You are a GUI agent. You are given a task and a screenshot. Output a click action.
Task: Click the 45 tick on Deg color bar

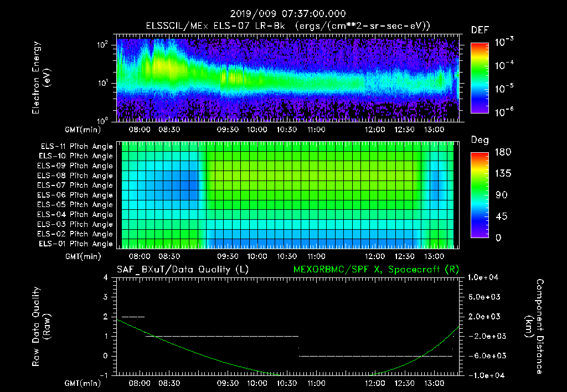502,216
